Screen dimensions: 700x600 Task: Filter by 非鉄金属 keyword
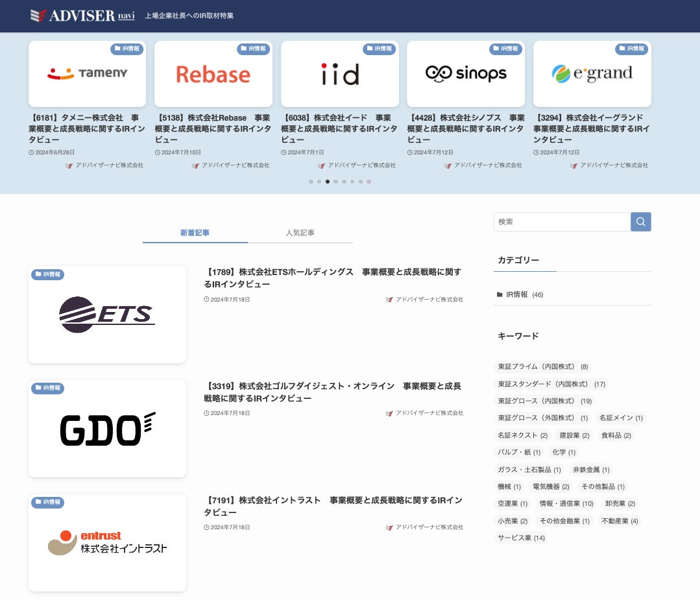coord(591,470)
